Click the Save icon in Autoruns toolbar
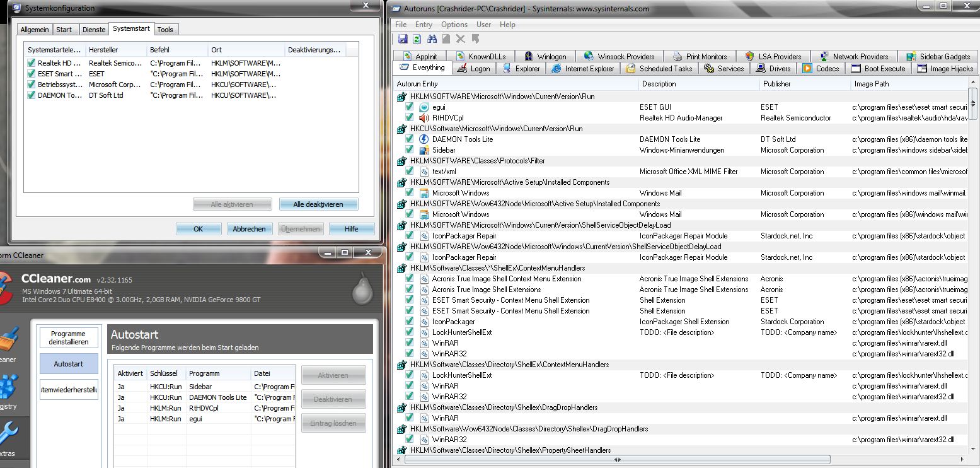This screenshot has width=980, height=468. pos(403,39)
